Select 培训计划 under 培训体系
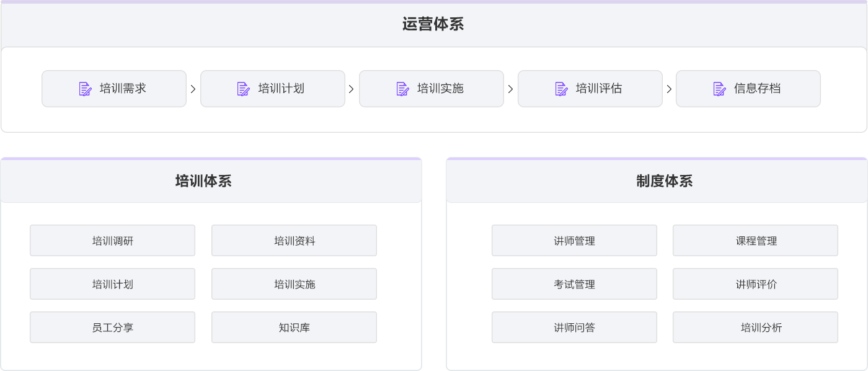Viewport: 868px width, 371px height. click(x=112, y=284)
